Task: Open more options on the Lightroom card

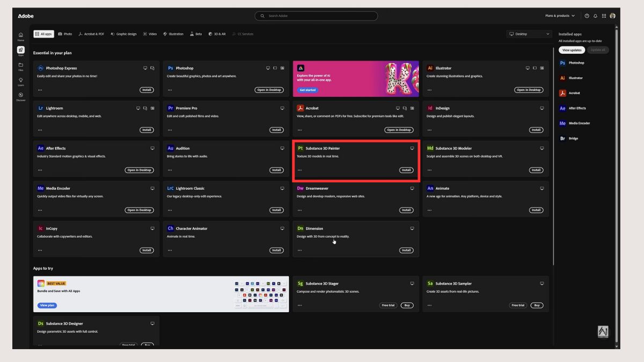Action: [x=40, y=130]
